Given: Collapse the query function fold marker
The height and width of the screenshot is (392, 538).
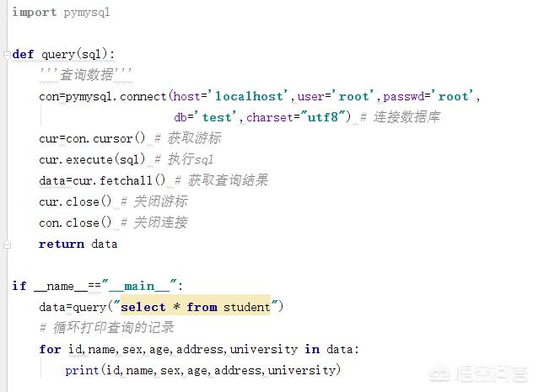Looking at the screenshot, I should (7, 55).
